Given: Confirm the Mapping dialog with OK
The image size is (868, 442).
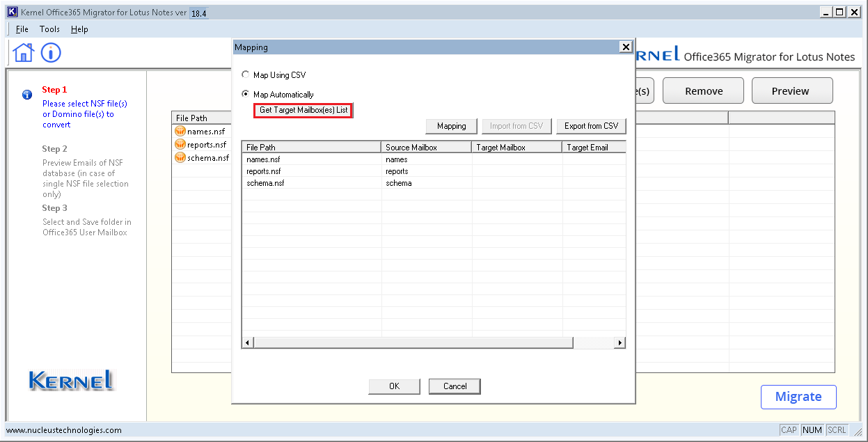Looking at the screenshot, I should tap(394, 386).
